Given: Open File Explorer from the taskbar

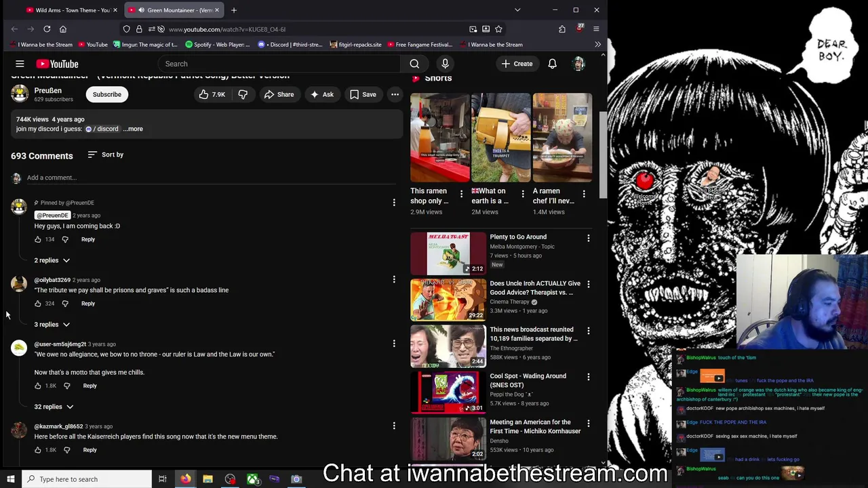Looking at the screenshot, I should (x=208, y=479).
